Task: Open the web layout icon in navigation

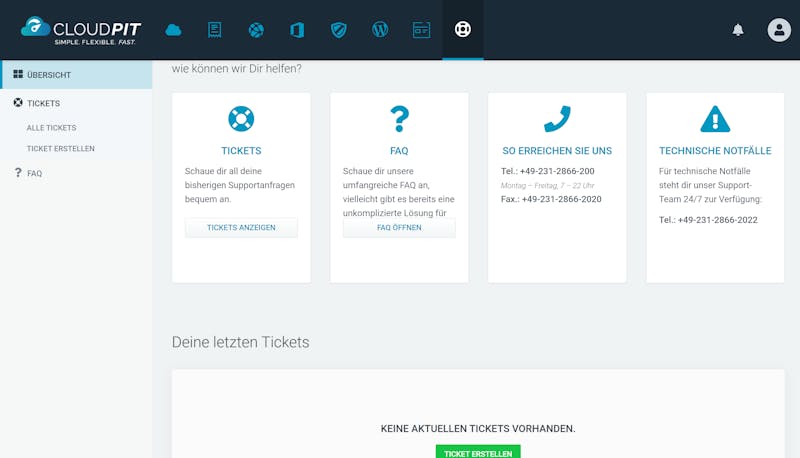Action: pyautogui.click(x=421, y=30)
